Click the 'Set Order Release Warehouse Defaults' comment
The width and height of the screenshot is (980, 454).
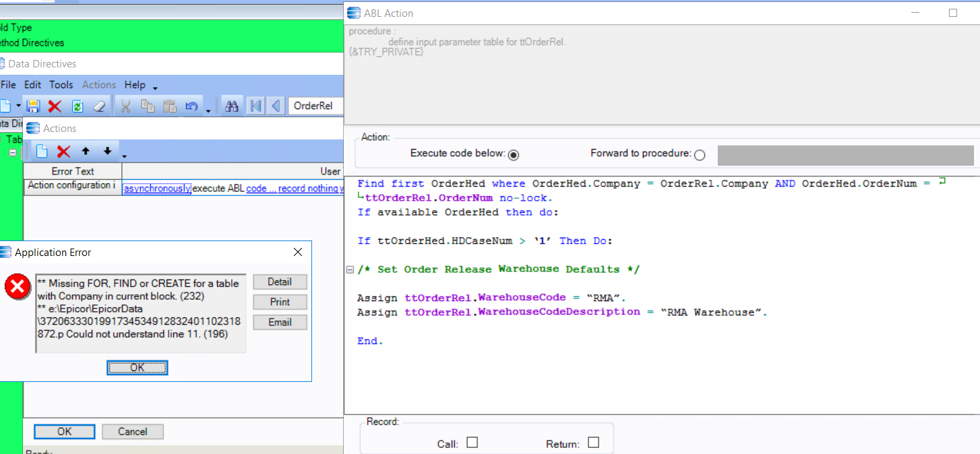click(498, 269)
